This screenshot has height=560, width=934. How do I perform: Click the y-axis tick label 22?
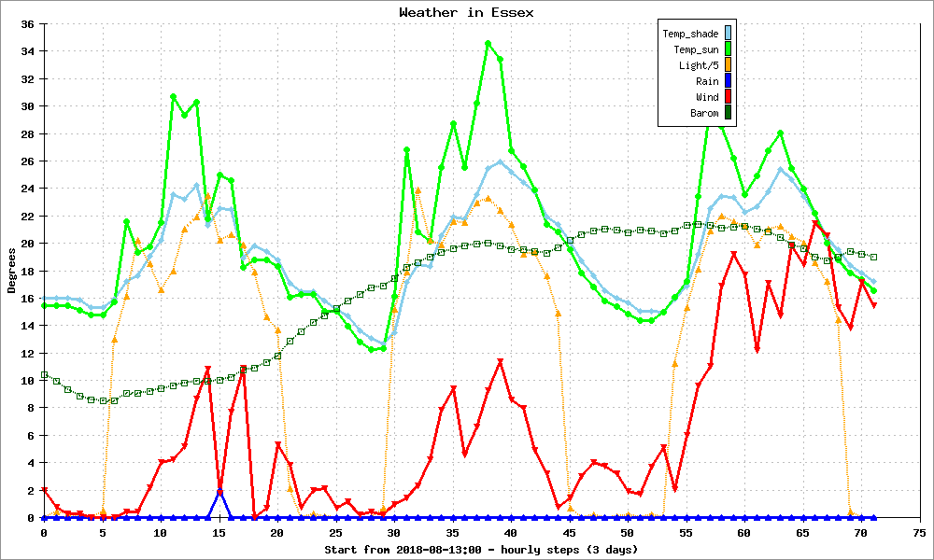pos(27,216)
